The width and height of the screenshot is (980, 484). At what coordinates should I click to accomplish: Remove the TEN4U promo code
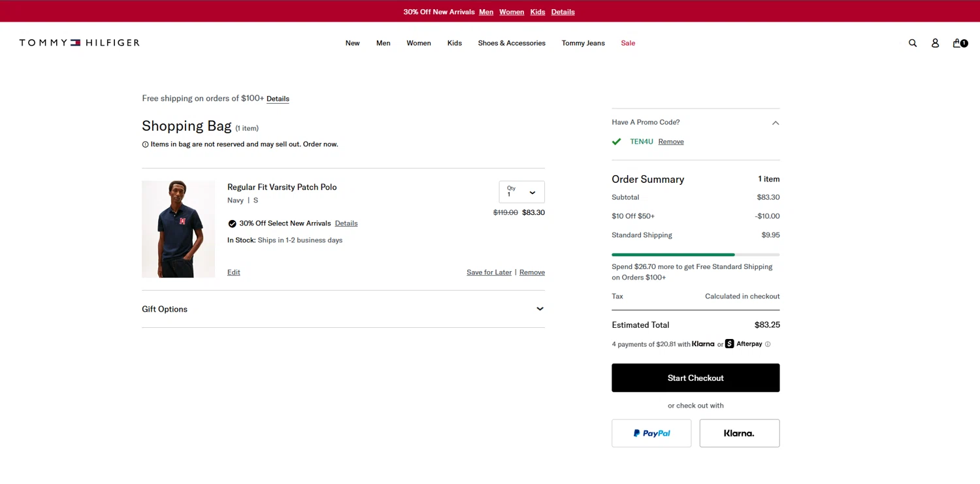(671, 142)
